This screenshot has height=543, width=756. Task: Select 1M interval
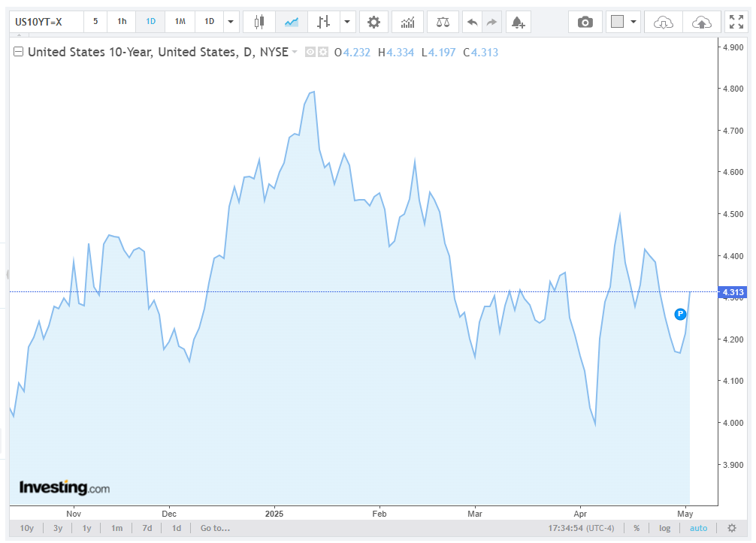click(180, 22)
